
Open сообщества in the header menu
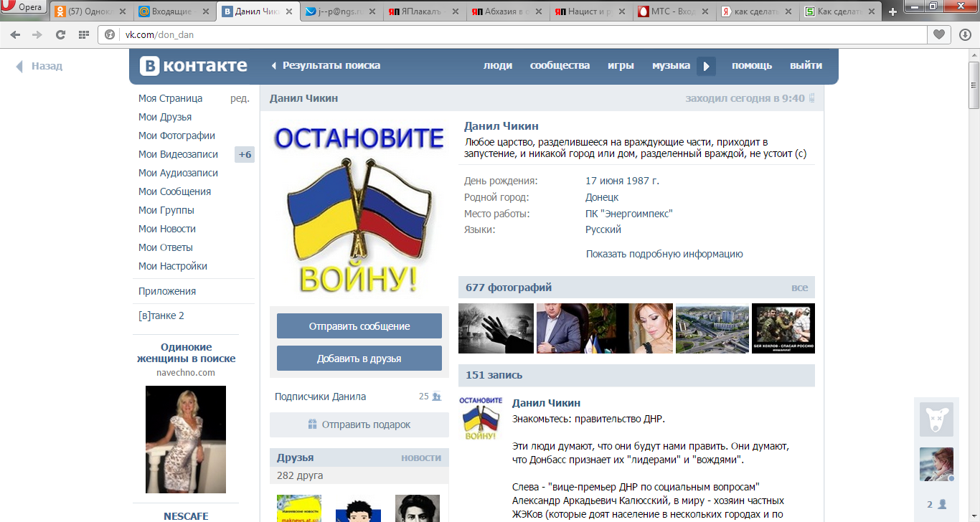click(x=560, y=66)
